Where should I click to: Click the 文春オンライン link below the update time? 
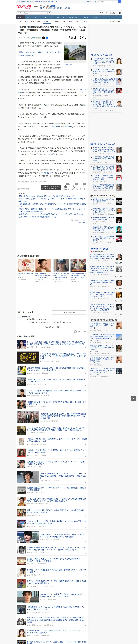pos(82,222)
